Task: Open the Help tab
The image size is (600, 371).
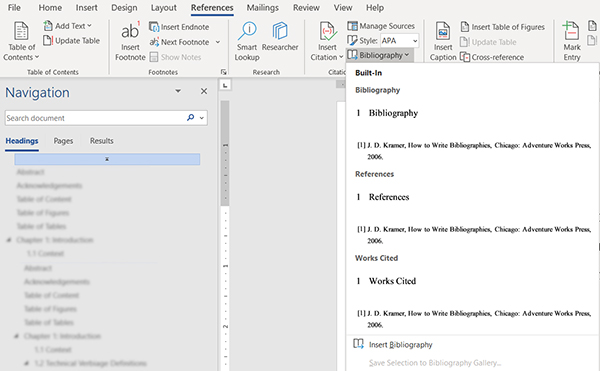Action: click(x=375, y=8)
